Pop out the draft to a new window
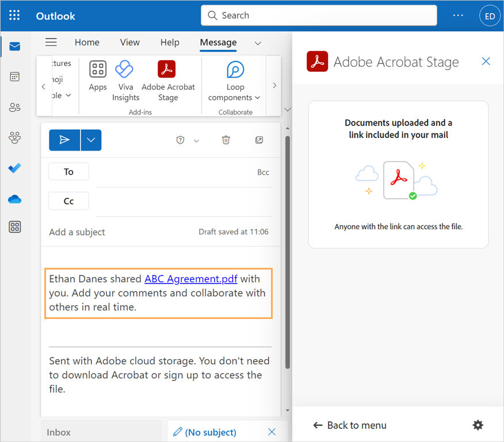 point(259,140)
